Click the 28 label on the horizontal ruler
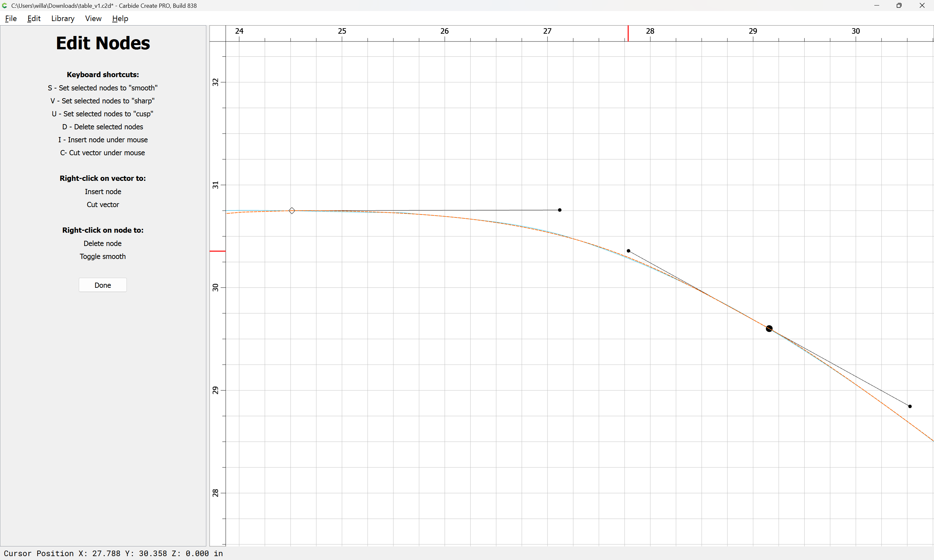The width and height of the screenshot is (934, 560). 650,31
